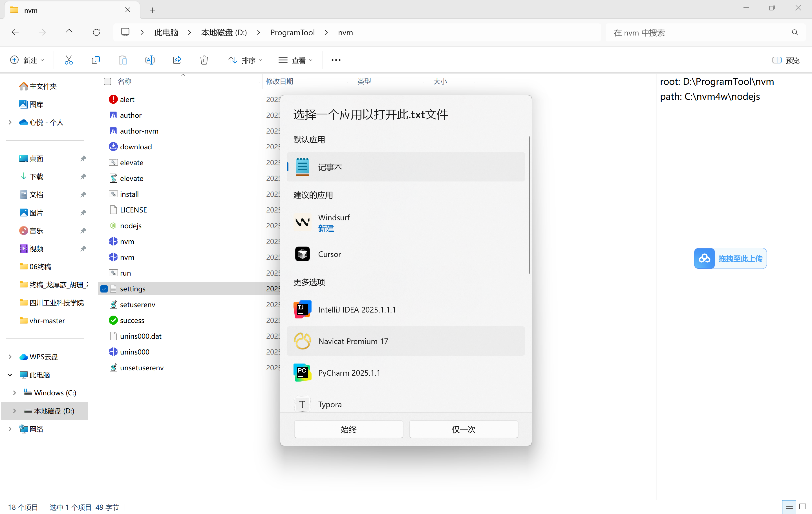Uncheck the settings file checkbox
Viewport: 812px width, 514px height.
click(104, 289)
